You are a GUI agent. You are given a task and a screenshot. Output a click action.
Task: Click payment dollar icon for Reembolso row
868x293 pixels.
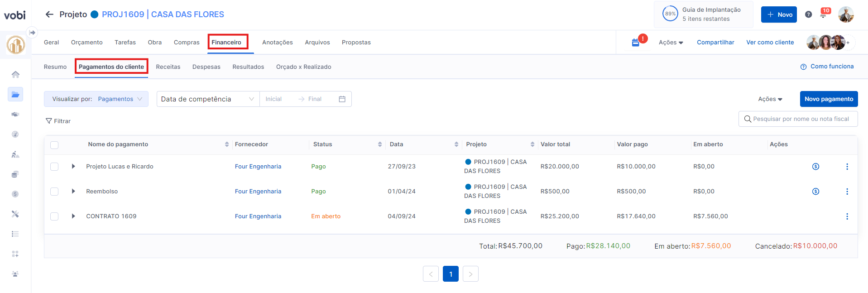click(815, 192)
